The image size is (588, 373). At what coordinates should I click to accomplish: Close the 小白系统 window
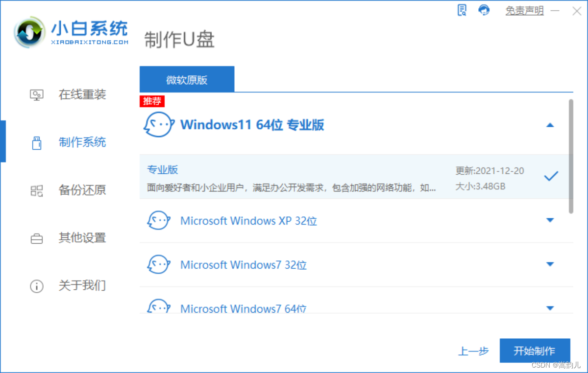[577, 11]
